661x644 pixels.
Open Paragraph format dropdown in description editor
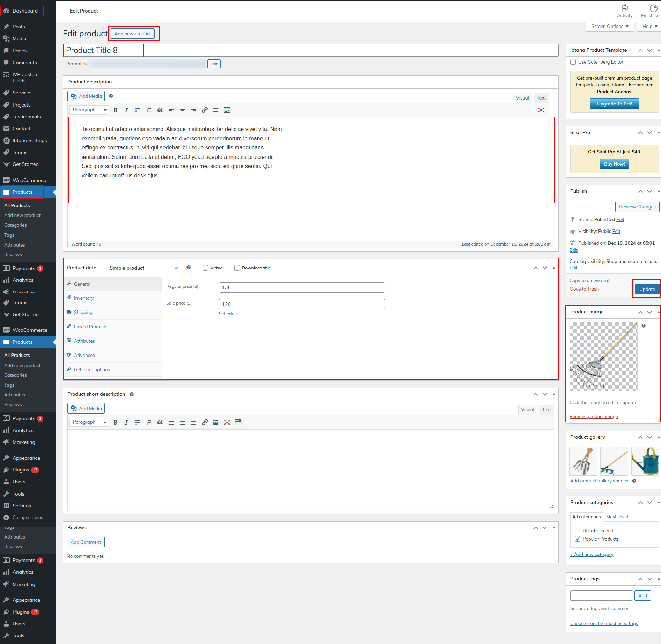click(x=89, y=110)
